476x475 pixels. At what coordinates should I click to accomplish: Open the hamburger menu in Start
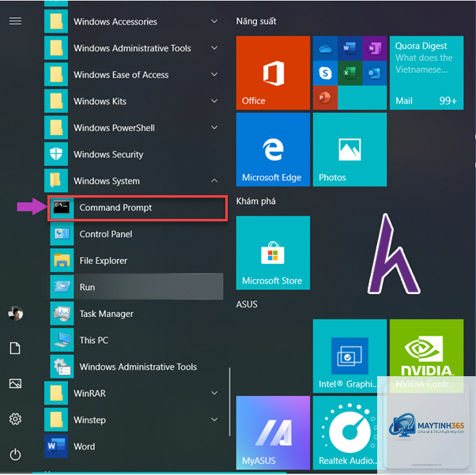15,21
